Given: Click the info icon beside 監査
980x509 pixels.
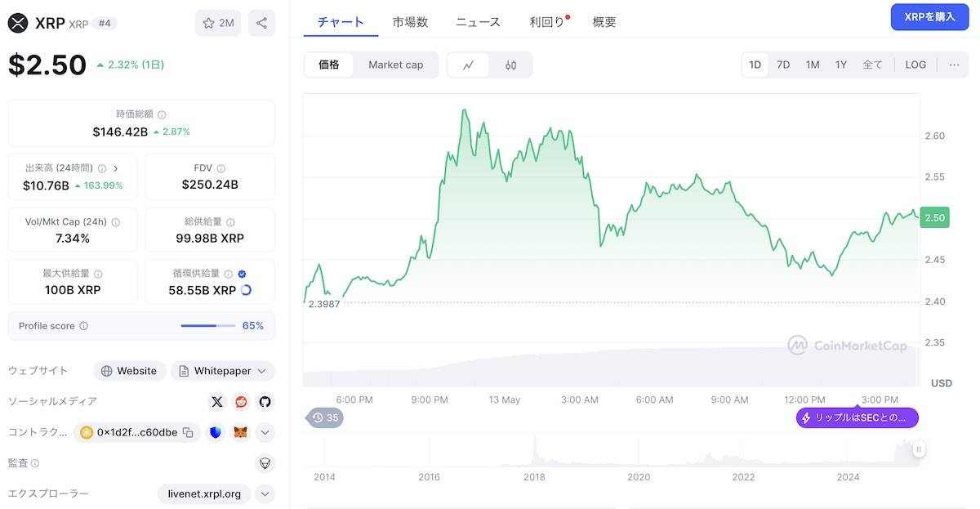Looking at the screenshot, I should [35, 463].
